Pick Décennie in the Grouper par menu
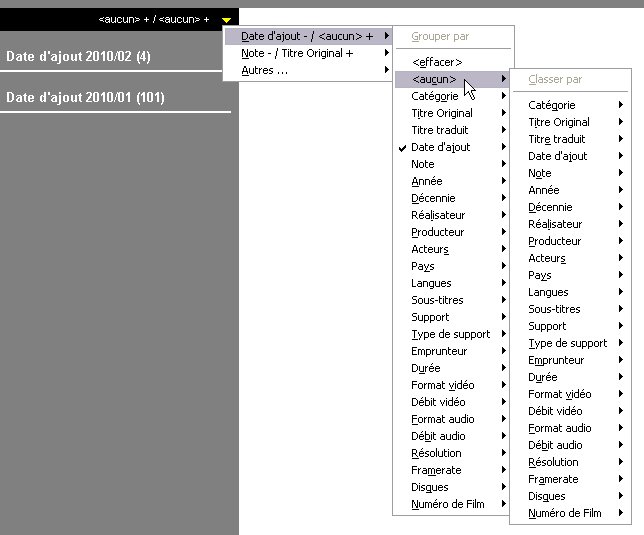 pyautogui.click(x=451, y=198)
